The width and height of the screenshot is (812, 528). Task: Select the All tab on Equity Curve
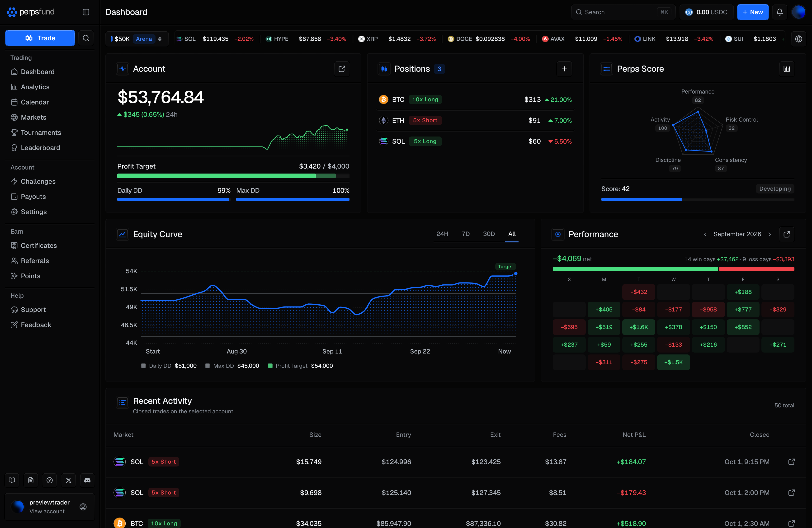[x=512, y=234]
